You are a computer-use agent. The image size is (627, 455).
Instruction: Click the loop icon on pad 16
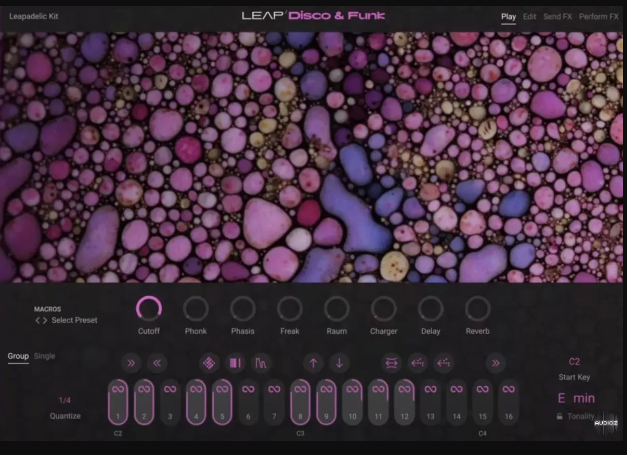click(509, 389)
